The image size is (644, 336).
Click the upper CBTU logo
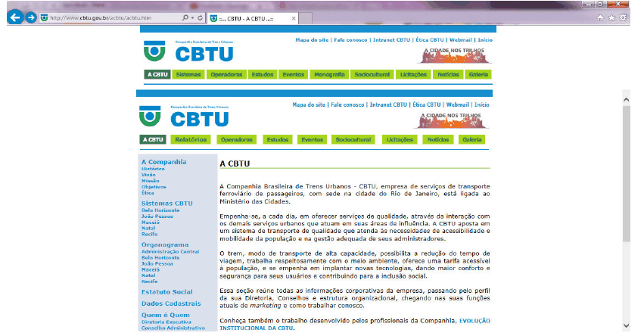click(188, 51)
